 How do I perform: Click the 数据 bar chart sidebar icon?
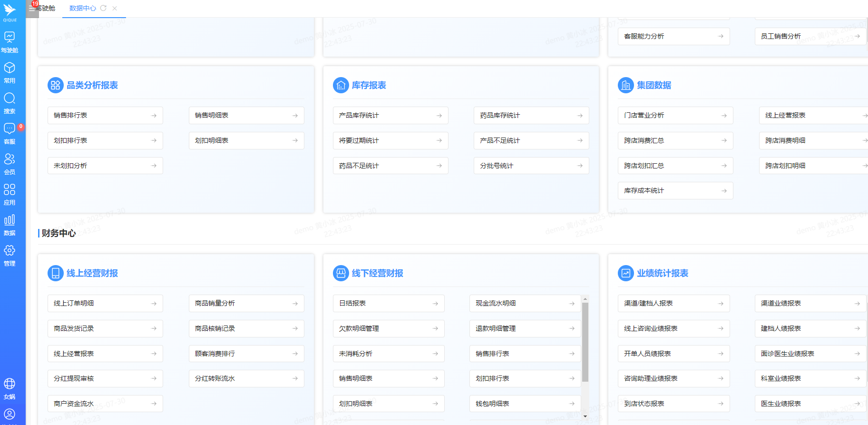point(10,220)
